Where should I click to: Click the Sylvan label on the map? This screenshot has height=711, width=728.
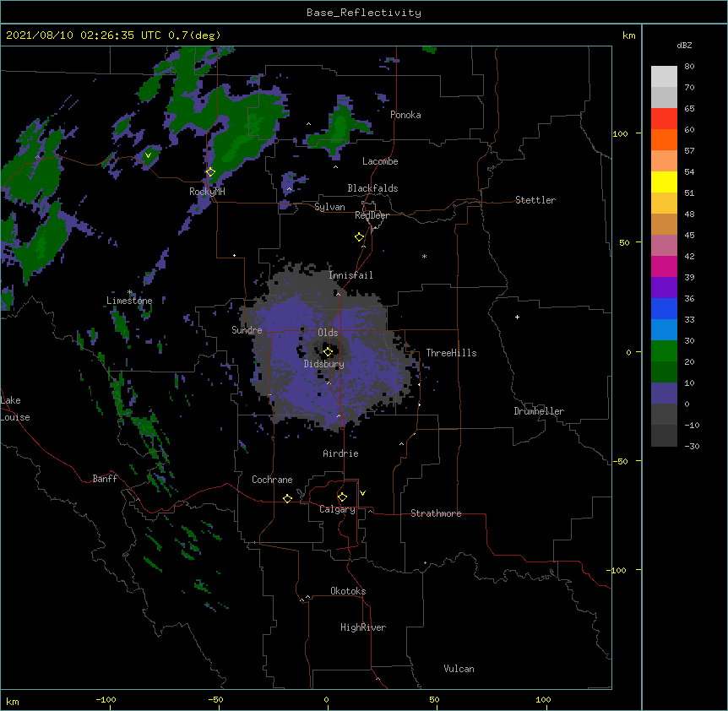[x=329, y=207]
